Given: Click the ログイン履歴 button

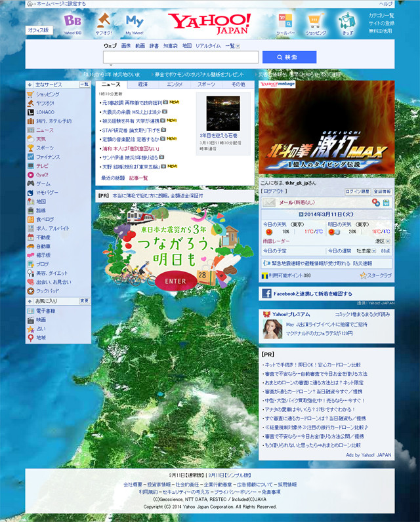Looking at the screenshot, I should point(358,191).
